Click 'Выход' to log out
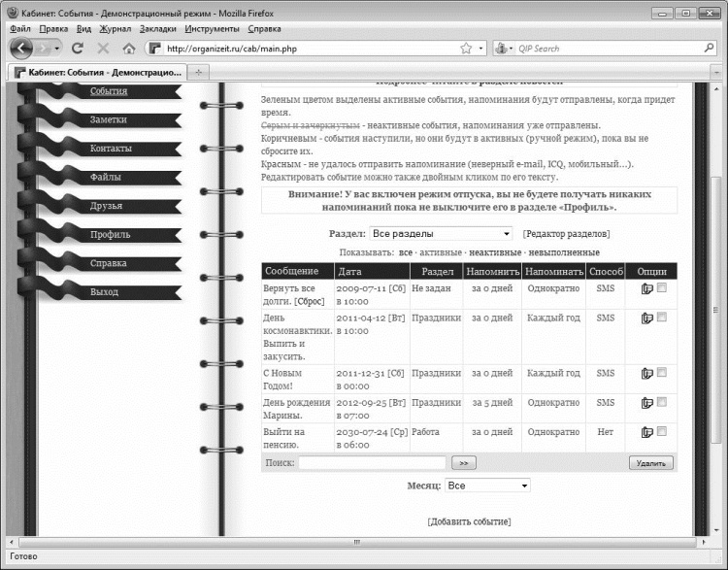 (104, 292)
